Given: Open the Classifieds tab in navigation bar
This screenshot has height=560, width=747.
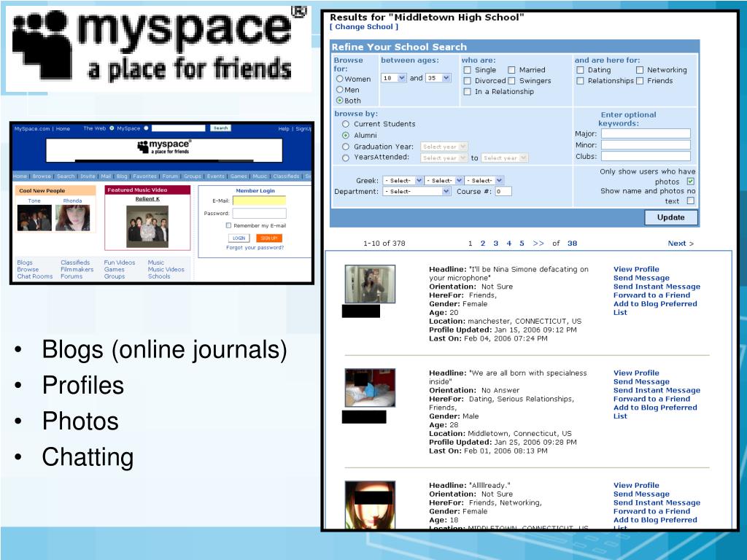Looking at the screenshot, I should tap(286, 176).
